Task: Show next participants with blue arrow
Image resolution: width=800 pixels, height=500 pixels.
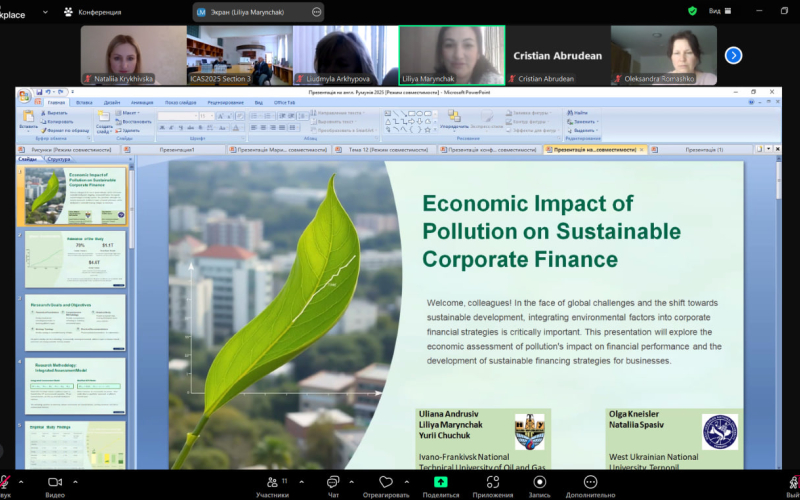Action: pos(733,55)
